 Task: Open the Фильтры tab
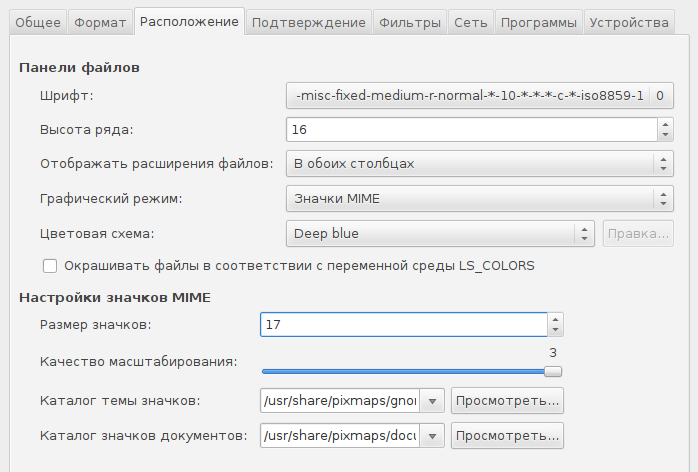410,22
